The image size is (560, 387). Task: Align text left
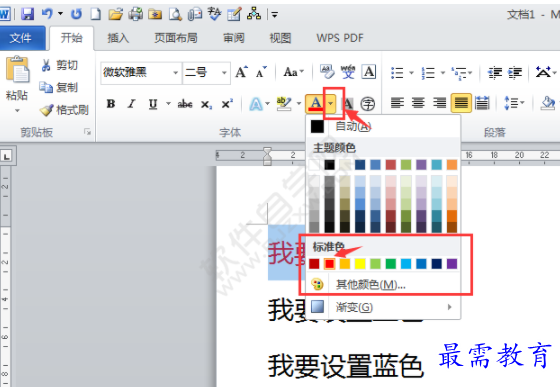(397, 104)
